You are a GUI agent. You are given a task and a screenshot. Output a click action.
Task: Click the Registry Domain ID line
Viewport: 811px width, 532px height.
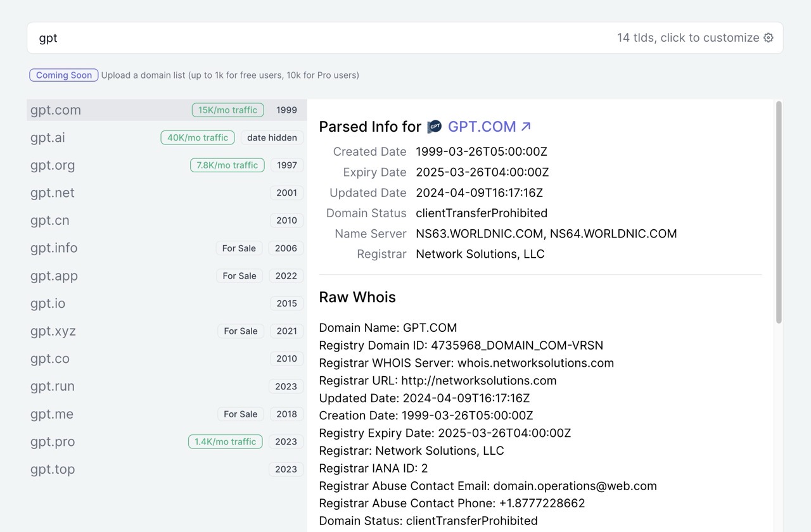pos(461,345)
